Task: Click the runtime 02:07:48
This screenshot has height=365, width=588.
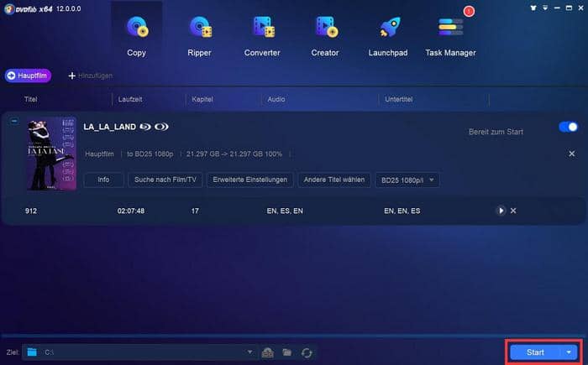Action: click(131, 211)
